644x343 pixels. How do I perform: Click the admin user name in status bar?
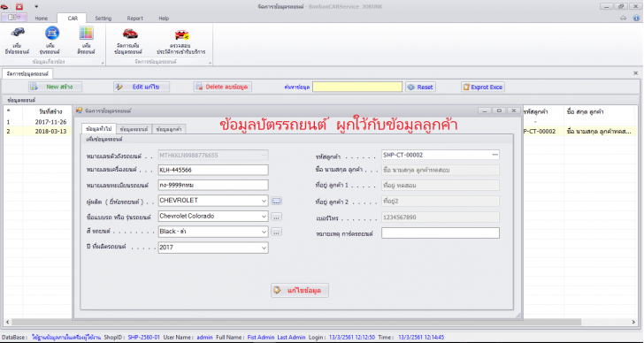tap(204, 338)
